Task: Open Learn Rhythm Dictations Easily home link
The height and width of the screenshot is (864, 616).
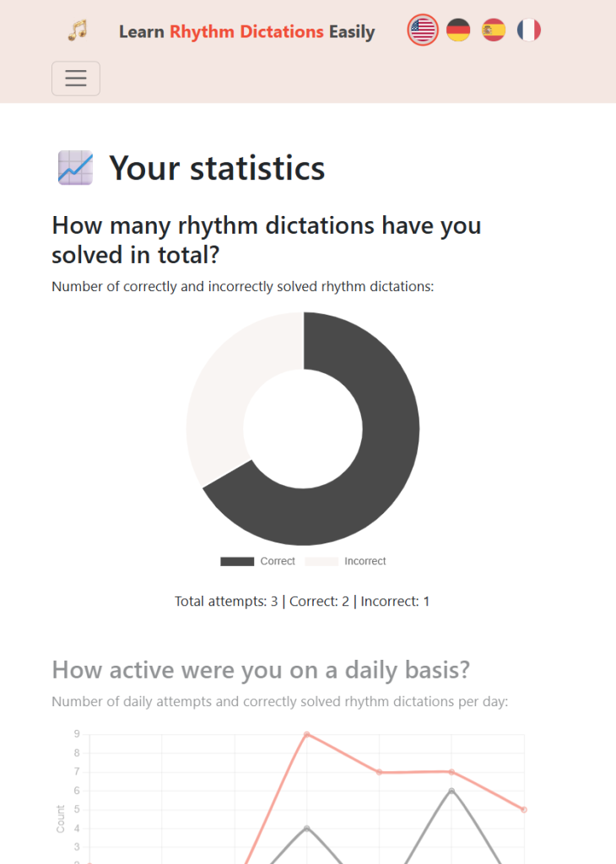Action: [246, 32]
